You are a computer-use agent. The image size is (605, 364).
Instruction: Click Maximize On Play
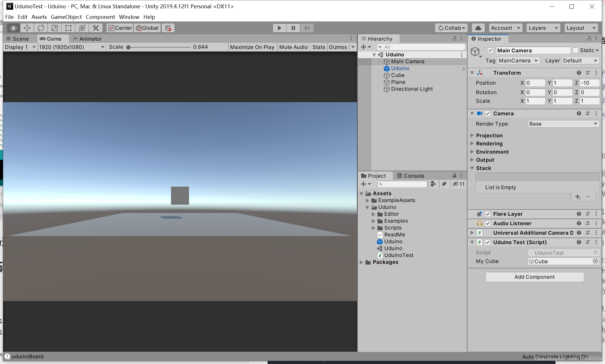252,47
